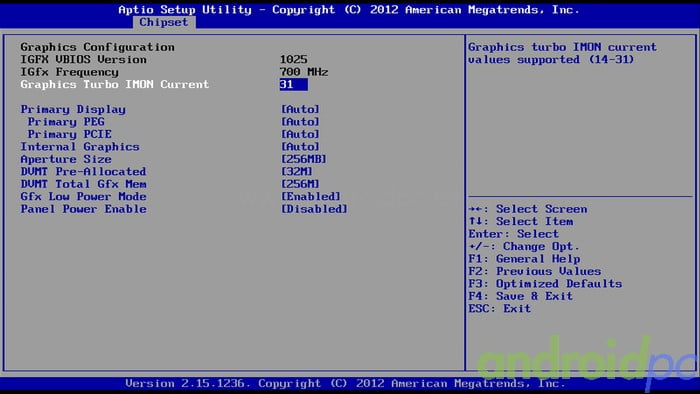Click the +/-: Change Opt. hint
The height and width of the screenshot is (394, 700).
point(524,247)
